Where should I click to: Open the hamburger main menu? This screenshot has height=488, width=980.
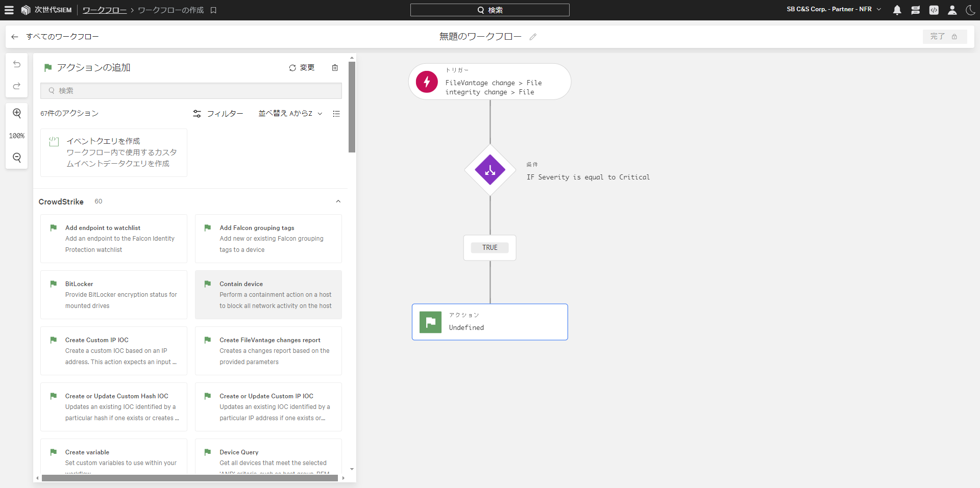click(x=9, y=10)
